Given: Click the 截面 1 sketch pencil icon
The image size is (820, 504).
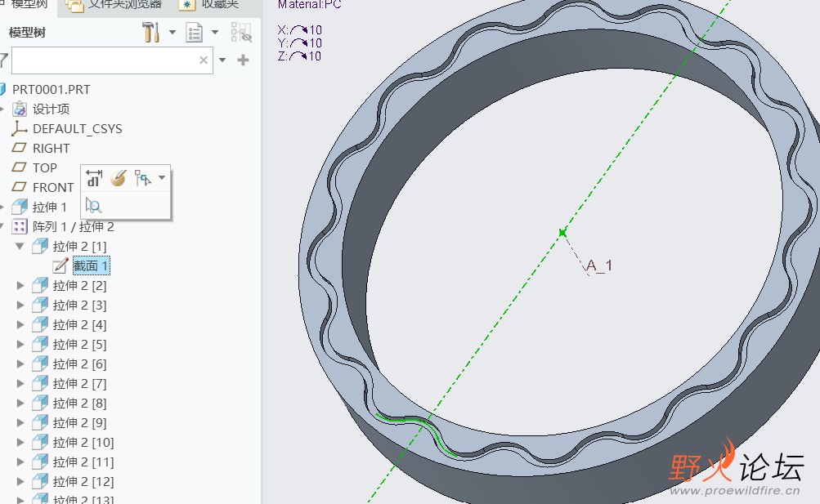Looking at the screenshot, I should [x=60, y=265].
